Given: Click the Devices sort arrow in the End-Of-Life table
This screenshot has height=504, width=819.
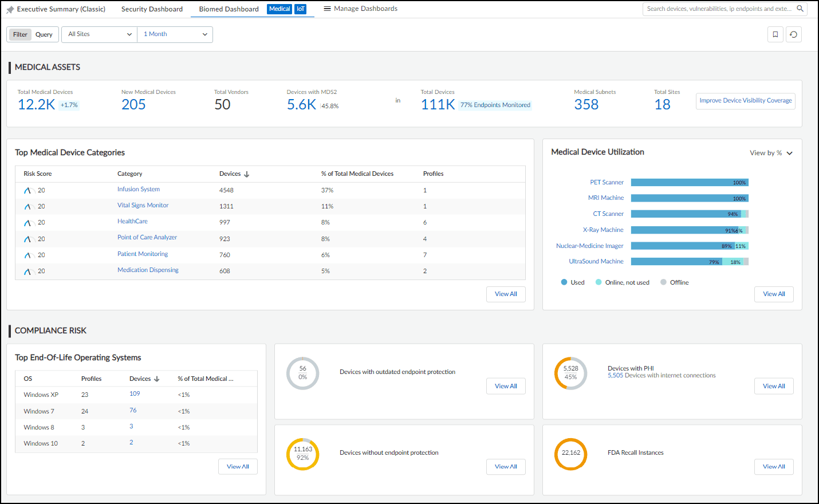Looking at the screenshot, I should [x=157, y=379].
